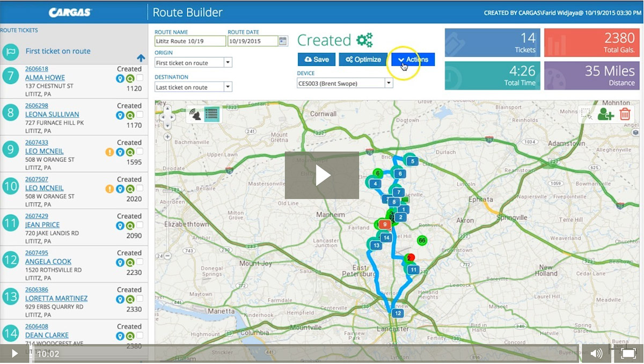Click green search icon for Alma Howe
The width and height of the screenshot is (644, 364).
coord(130,78)
